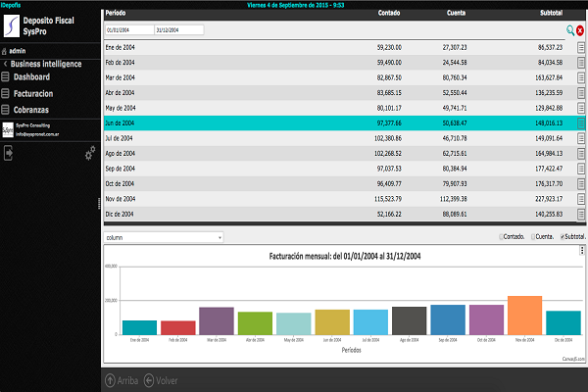Sort by Periodo column header
This screenshot has height=392, width=588.
pos(116,13)
